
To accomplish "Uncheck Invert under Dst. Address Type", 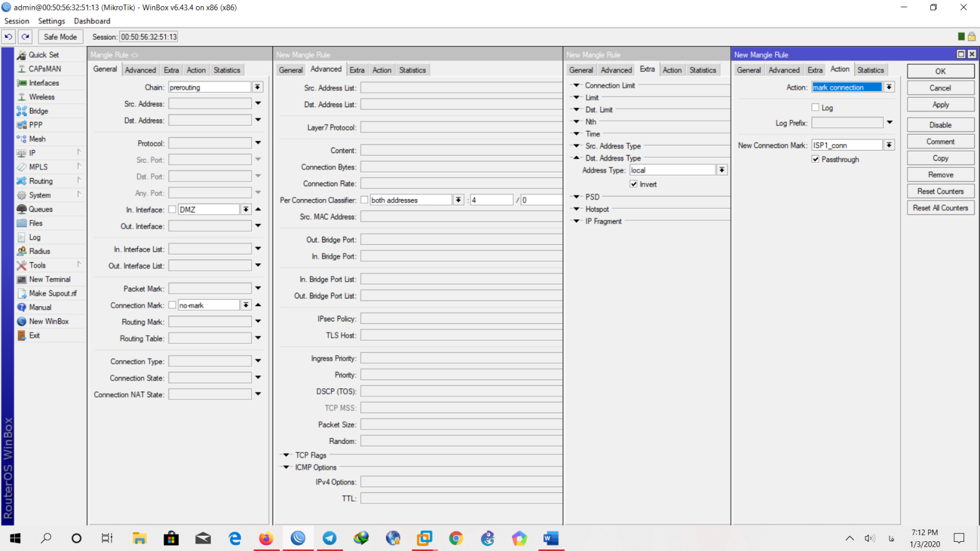I will click(x=634, y=184).
